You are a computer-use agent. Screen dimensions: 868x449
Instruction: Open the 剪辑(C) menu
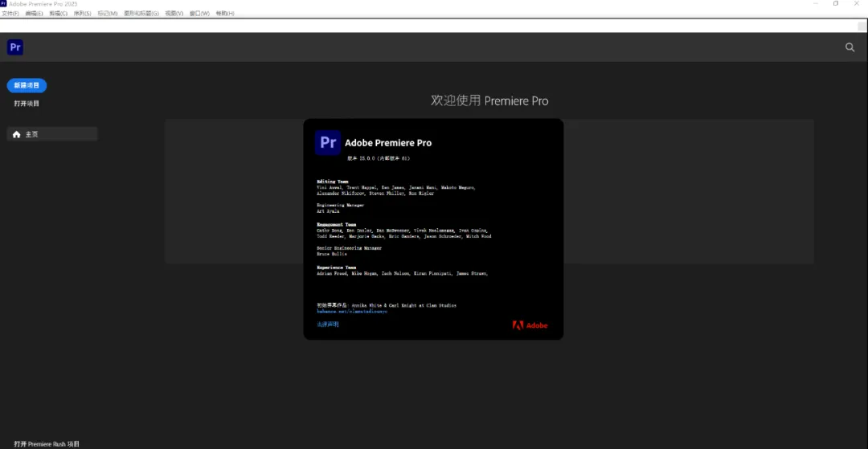coord(58,14)
